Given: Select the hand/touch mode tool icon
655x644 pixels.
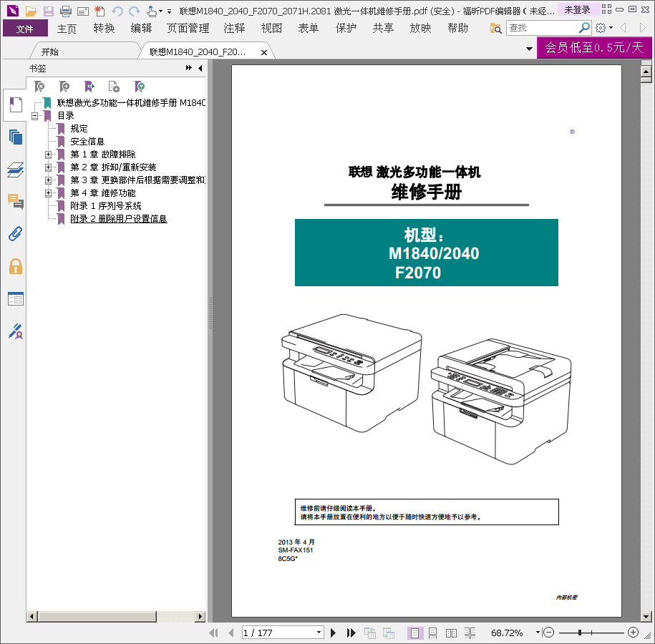Looking at the screenshot, I should click(x=152, y=11).
